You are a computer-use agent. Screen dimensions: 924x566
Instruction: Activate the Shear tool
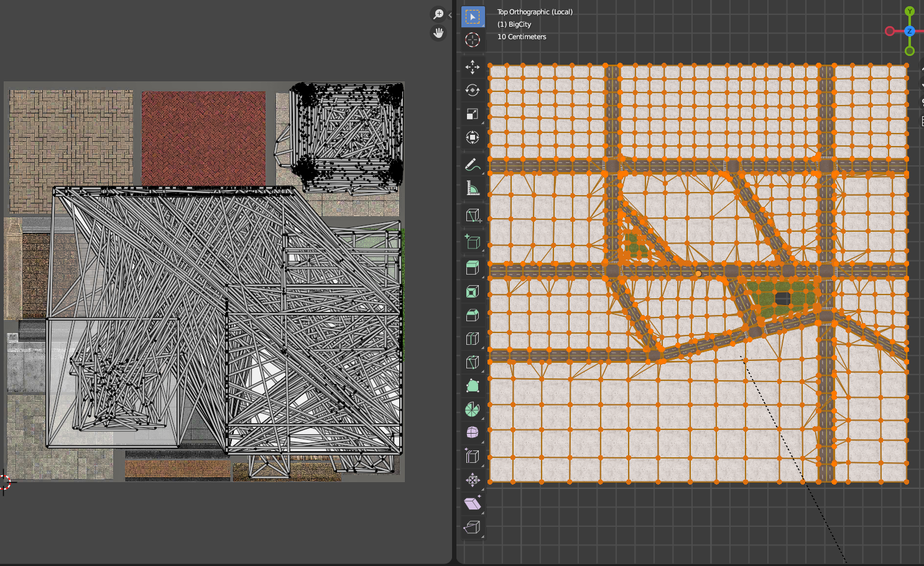473,503
